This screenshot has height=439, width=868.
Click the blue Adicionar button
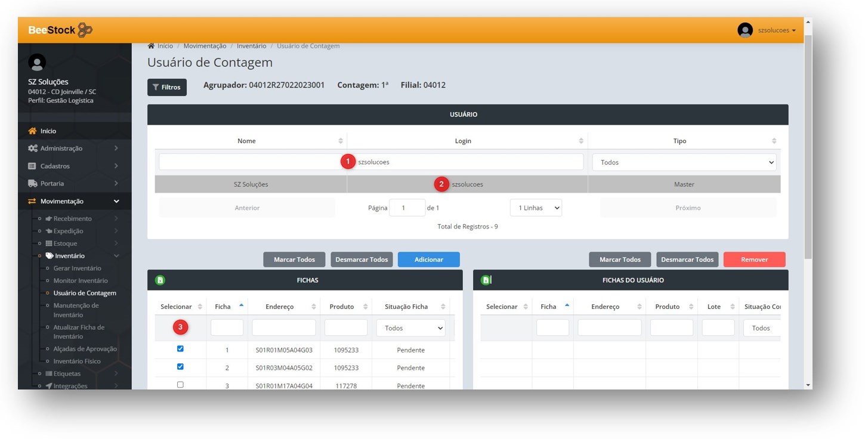428,259
